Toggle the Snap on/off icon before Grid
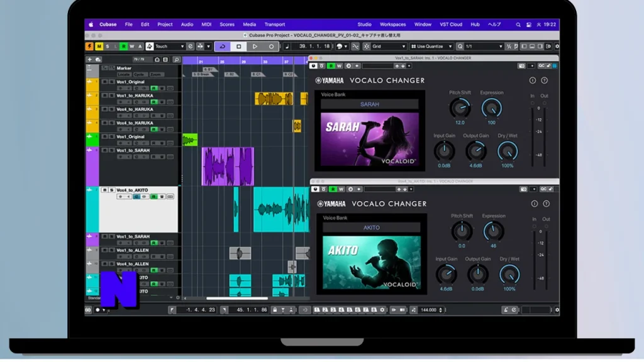 367,47
